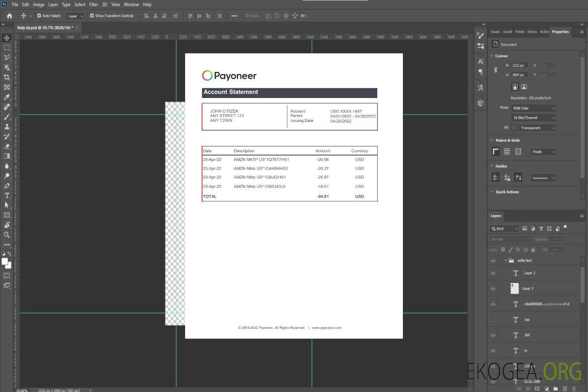Select the Crop tool
Viewport: 588px width, 392px height.
click(x=7, y=77)
